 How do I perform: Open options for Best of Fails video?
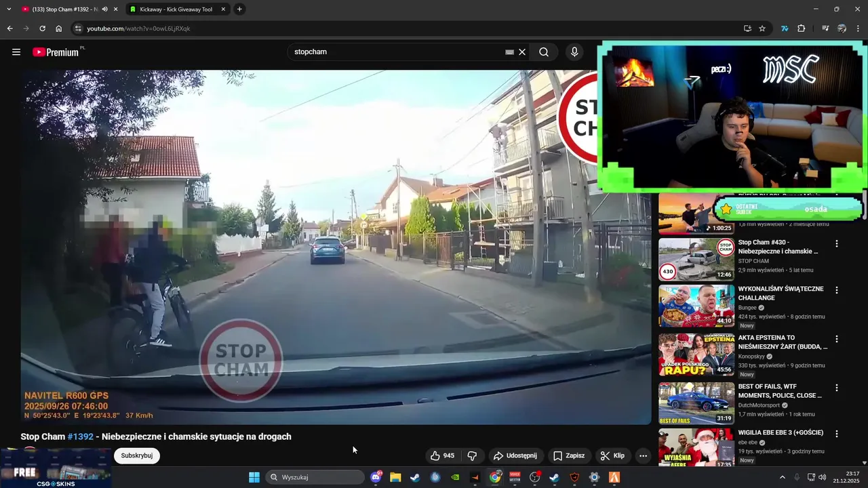837,388
